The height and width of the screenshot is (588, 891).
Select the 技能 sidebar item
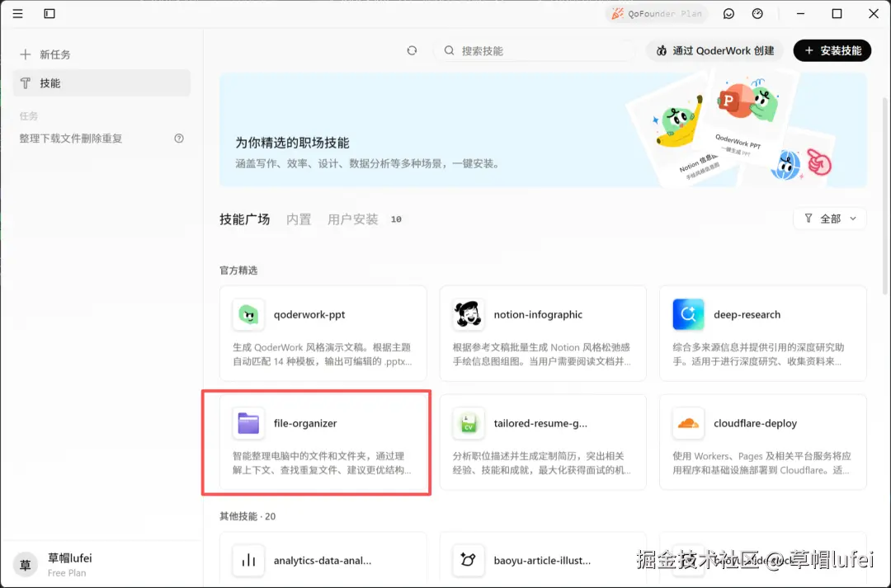pos(101,83)
